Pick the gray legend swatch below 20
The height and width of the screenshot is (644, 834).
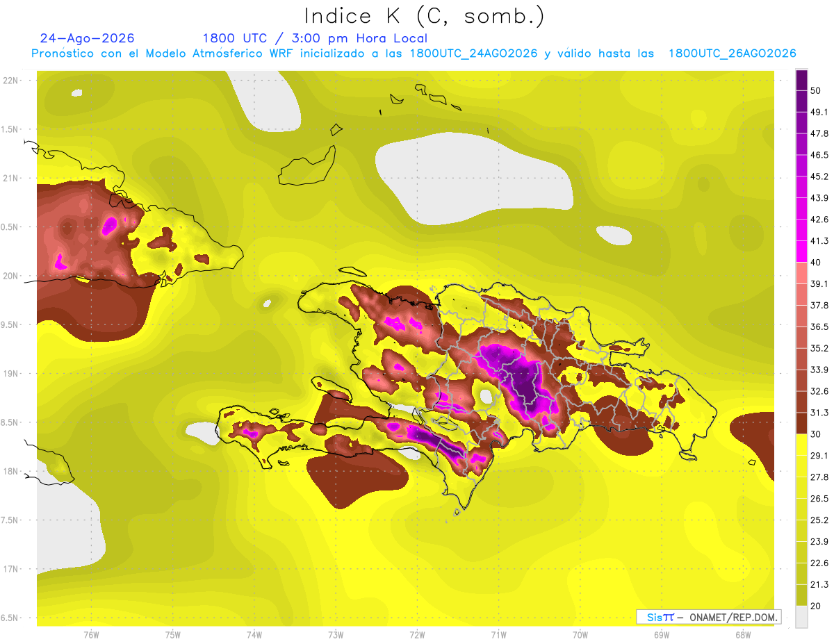coord(801,617)
